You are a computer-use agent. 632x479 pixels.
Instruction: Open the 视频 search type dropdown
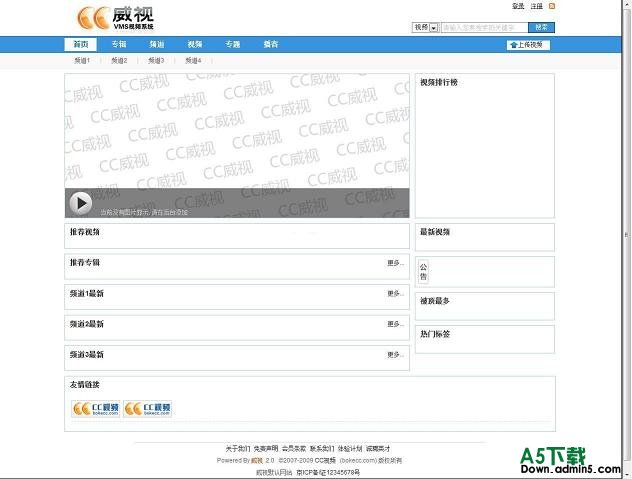[x=426, y=27]
